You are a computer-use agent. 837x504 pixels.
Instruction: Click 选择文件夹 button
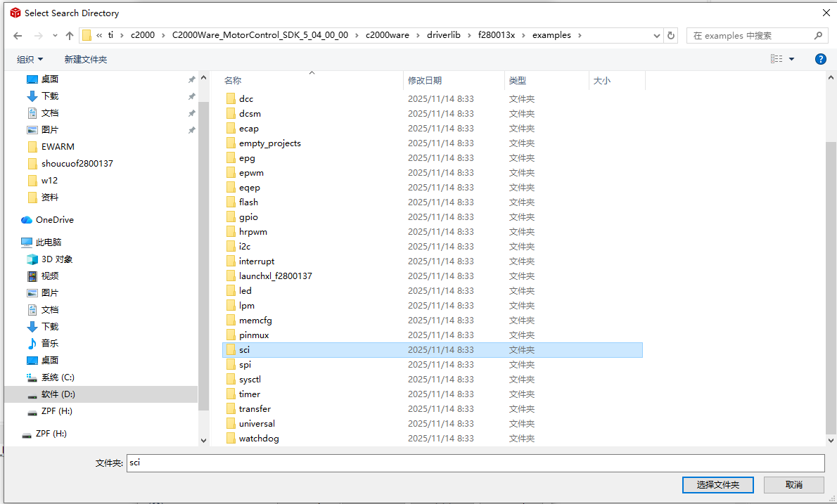tap(718, 485)
